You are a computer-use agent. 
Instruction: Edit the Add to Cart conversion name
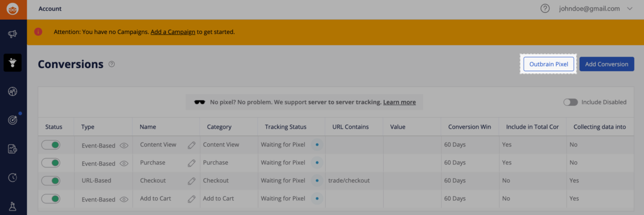(192, 199)
